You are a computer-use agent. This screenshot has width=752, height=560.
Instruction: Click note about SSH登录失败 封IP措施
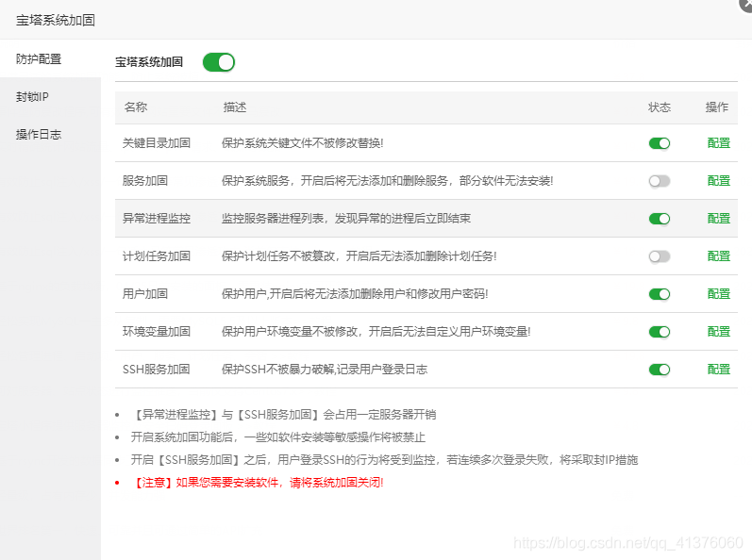(384, 460)
